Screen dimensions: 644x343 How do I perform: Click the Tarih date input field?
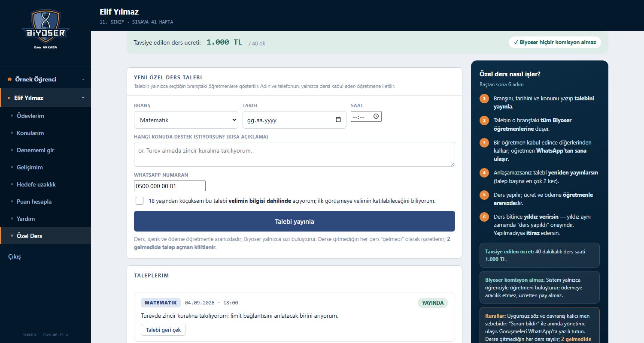pyautogui.click(x=295, y=120)
